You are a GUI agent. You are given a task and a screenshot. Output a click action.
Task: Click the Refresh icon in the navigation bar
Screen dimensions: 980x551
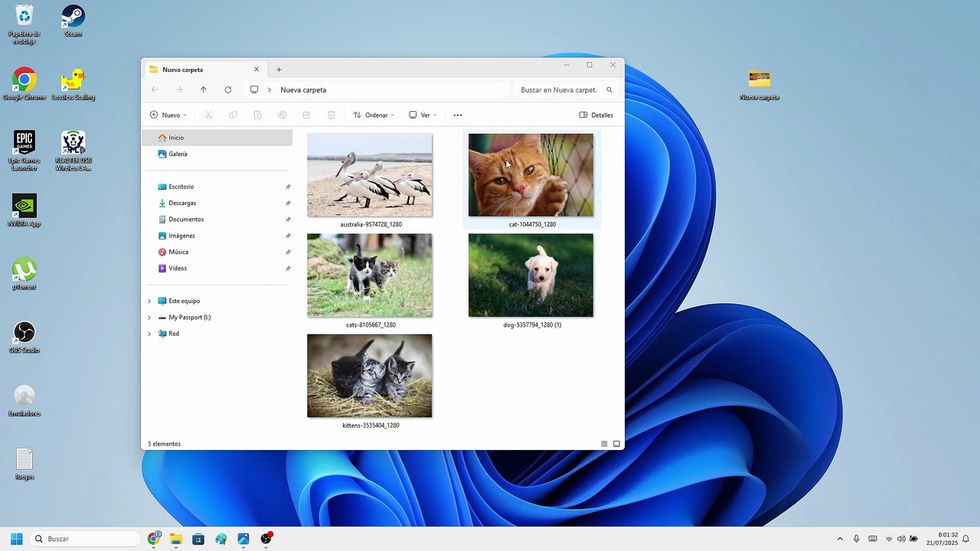click(x=228, y=90)
